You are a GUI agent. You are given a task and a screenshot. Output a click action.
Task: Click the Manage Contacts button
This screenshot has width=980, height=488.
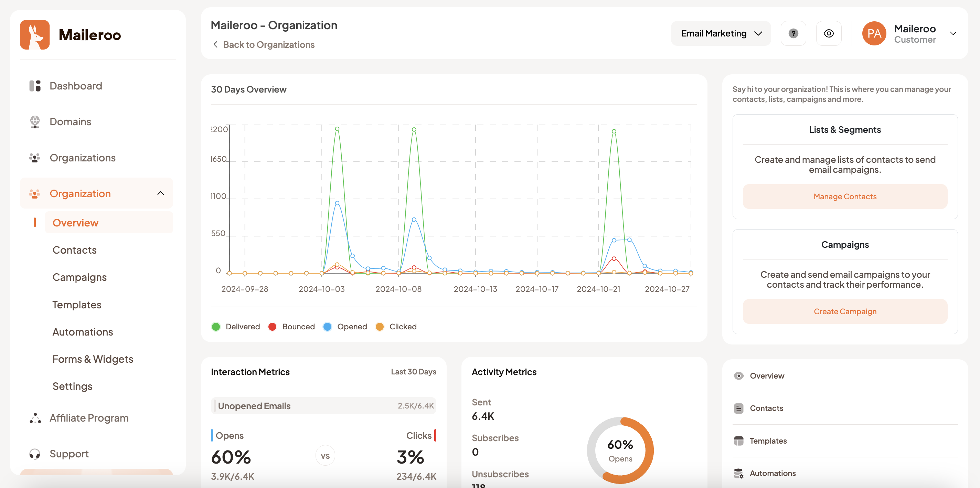click(x=844, y=197)
